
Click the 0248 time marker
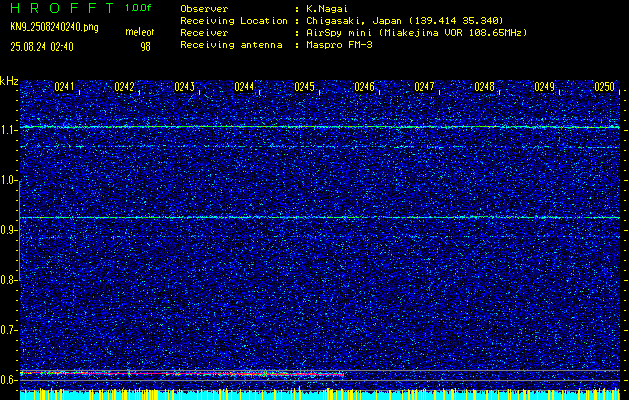tap(485, 87)
